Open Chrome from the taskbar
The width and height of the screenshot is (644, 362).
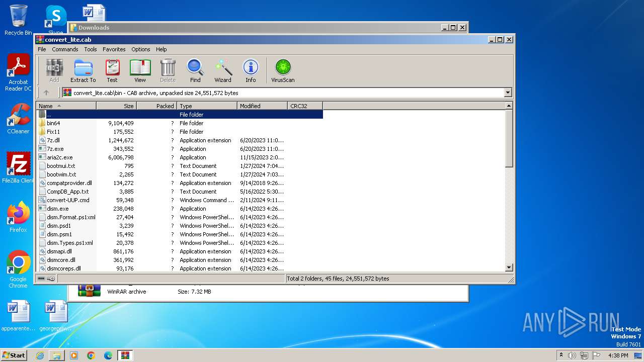91,355
